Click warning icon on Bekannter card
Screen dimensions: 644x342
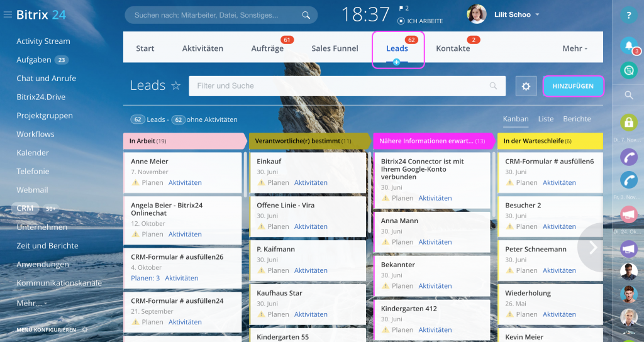(386, 286)
